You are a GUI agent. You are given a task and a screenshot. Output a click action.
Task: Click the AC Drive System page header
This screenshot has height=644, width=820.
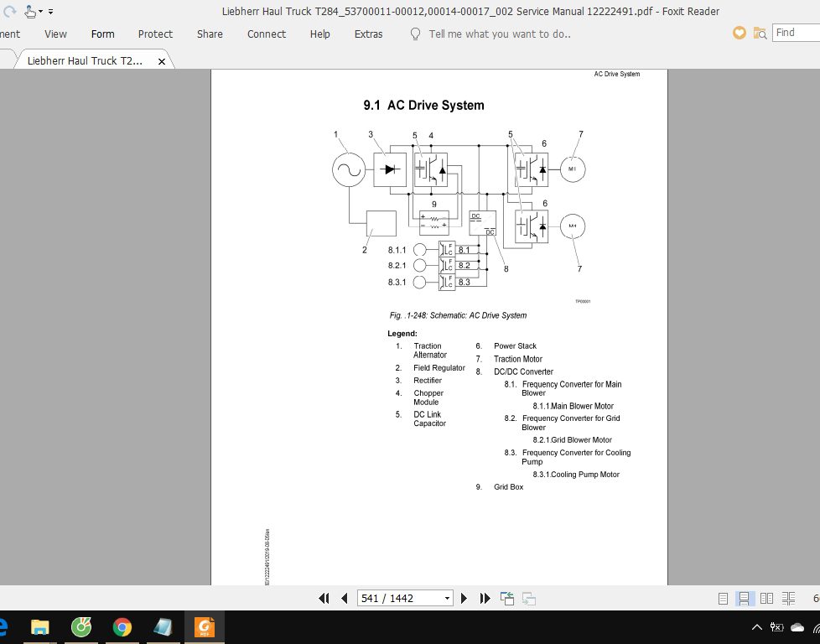(616, 74)
